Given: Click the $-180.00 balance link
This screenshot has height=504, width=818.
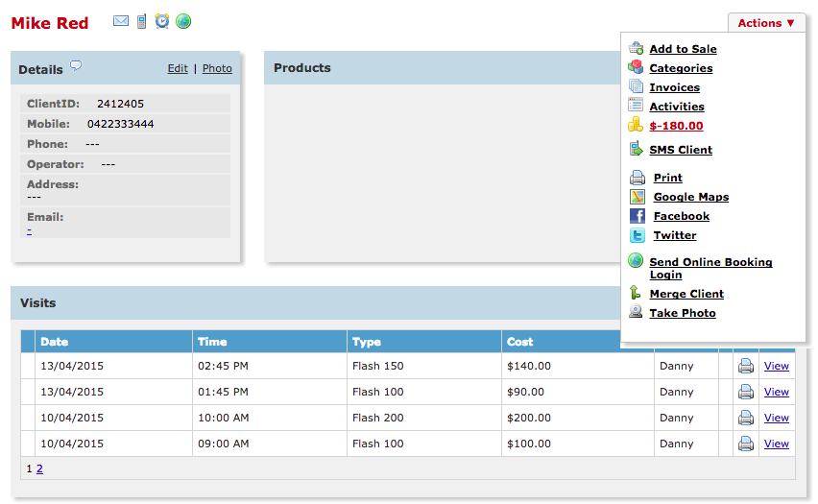Looking at the screenshot, I should [676, 126].
